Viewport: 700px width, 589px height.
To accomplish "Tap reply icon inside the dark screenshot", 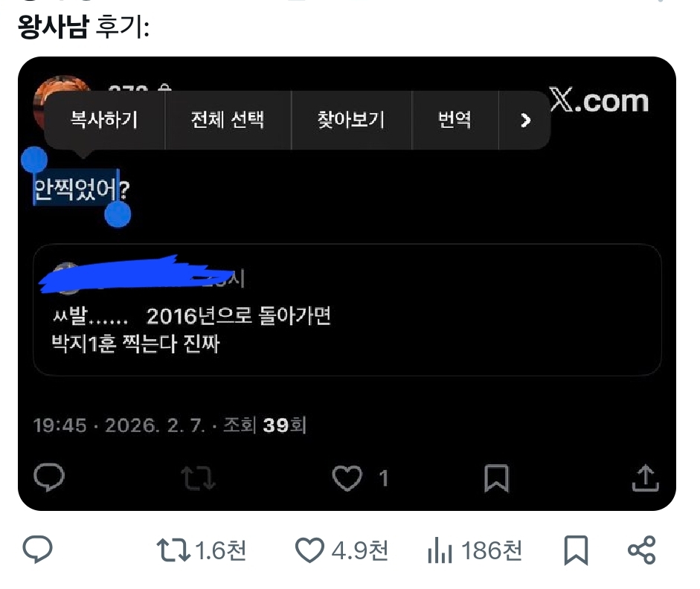I will tap(49, 477).
